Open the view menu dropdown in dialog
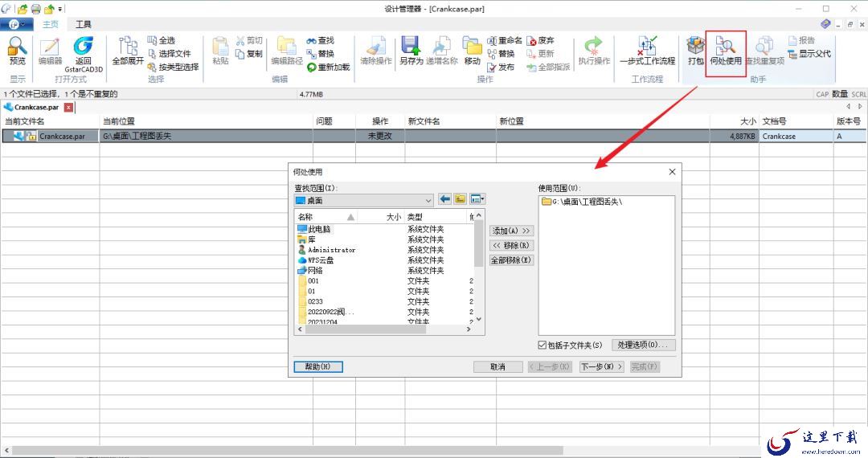The image size is (868, 458). [477, 199]
